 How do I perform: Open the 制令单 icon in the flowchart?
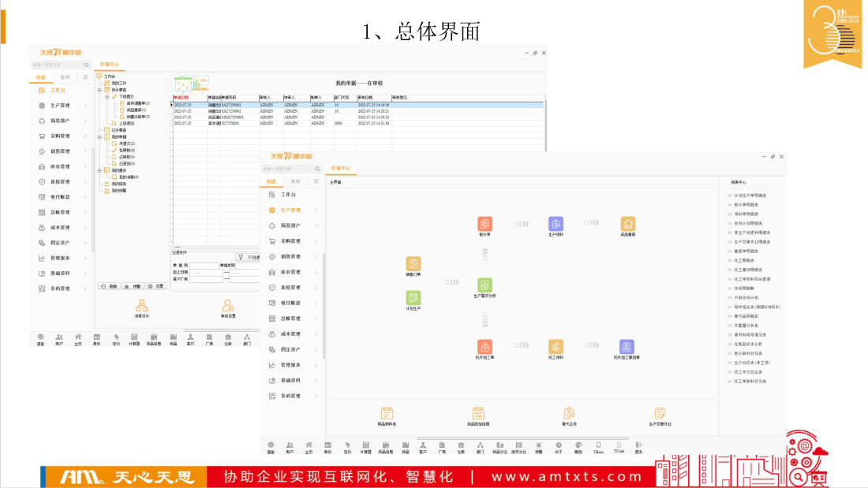coord(485,224)
